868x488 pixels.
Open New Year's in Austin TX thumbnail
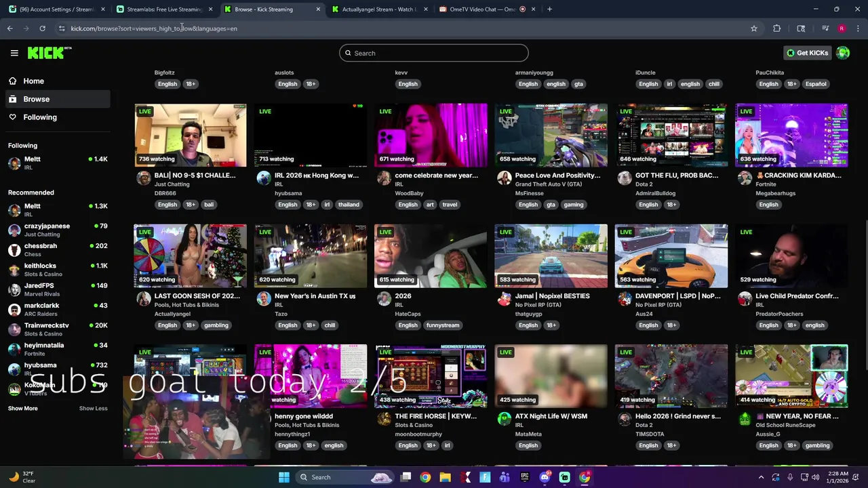(311, 256)
